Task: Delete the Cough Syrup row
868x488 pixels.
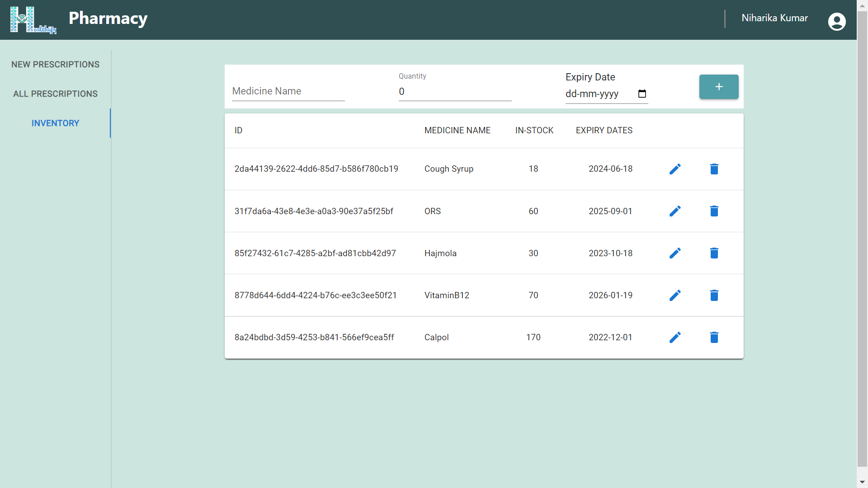Action: pyautogui.click(x=714, y=169)
